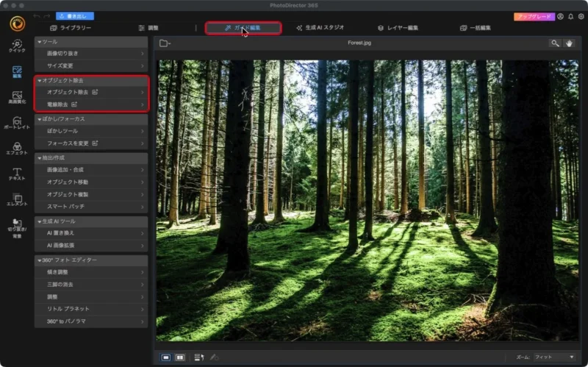Viewport: 588px width, 367px height.
Task: Collapse the 360° フォト エディター section
Action: [91, 260]
